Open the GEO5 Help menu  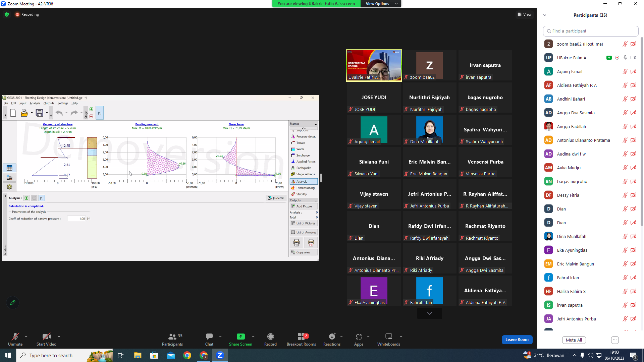pyautogui.click(x=74, y=103)
